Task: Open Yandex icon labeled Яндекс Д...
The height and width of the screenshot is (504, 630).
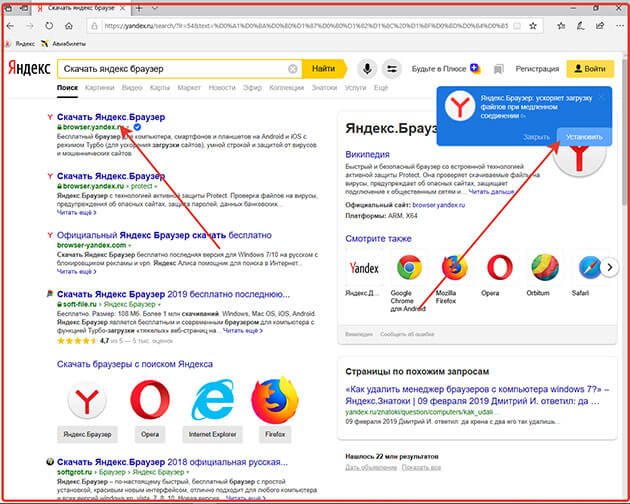Action: click(364, 268)
